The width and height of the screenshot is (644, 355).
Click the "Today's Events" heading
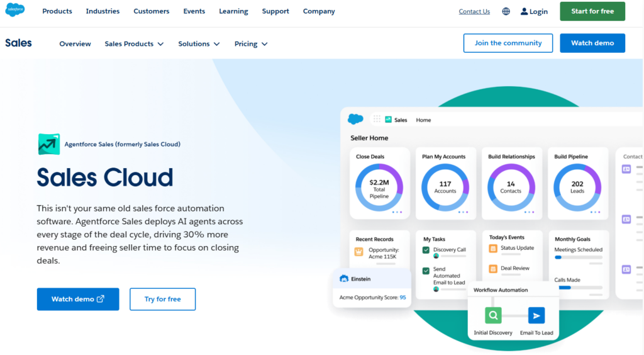pos(506,237)
